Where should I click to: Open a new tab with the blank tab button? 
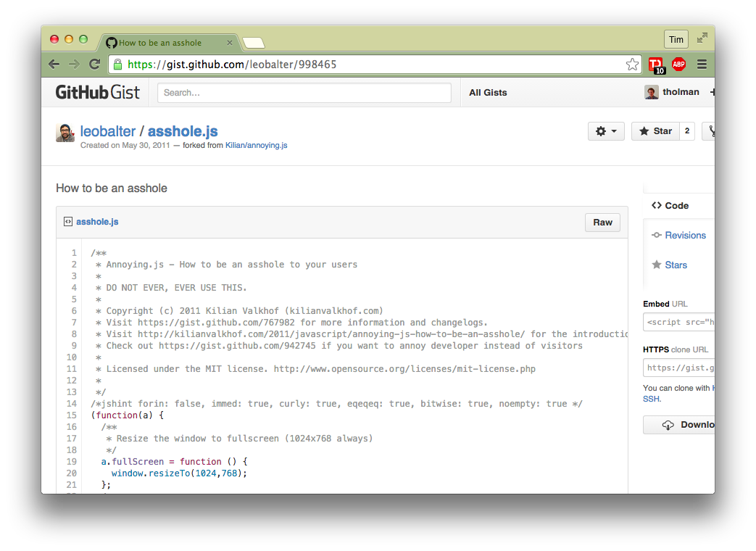pos(254,43)
